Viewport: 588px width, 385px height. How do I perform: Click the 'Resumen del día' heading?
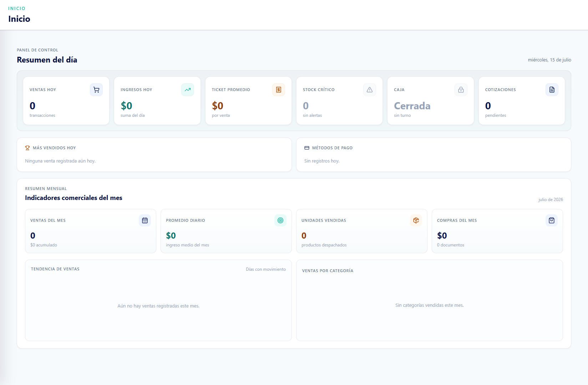tap(47, 60)
